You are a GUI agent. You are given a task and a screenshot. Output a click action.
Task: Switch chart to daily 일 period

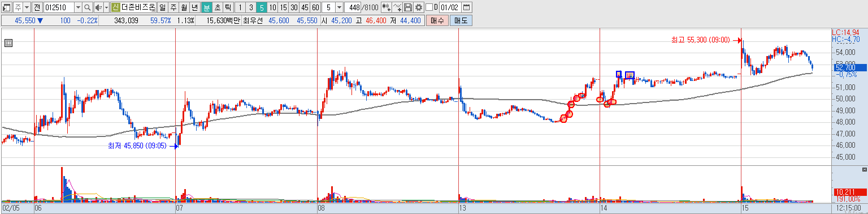(163, 7)
